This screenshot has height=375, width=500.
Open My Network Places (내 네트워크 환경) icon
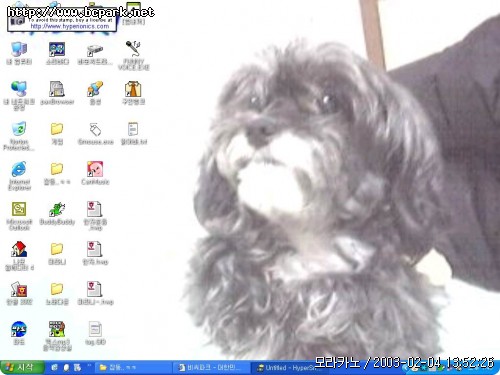click(x=19, y=96)
